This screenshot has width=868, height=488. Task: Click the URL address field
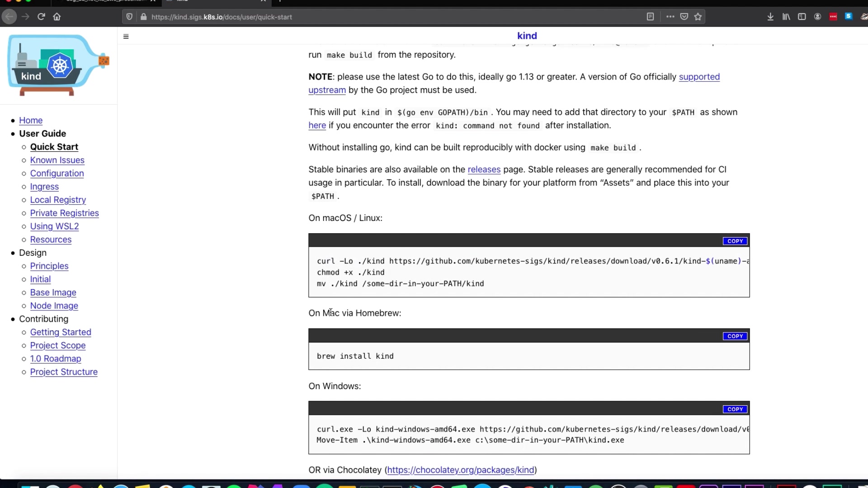362,17
